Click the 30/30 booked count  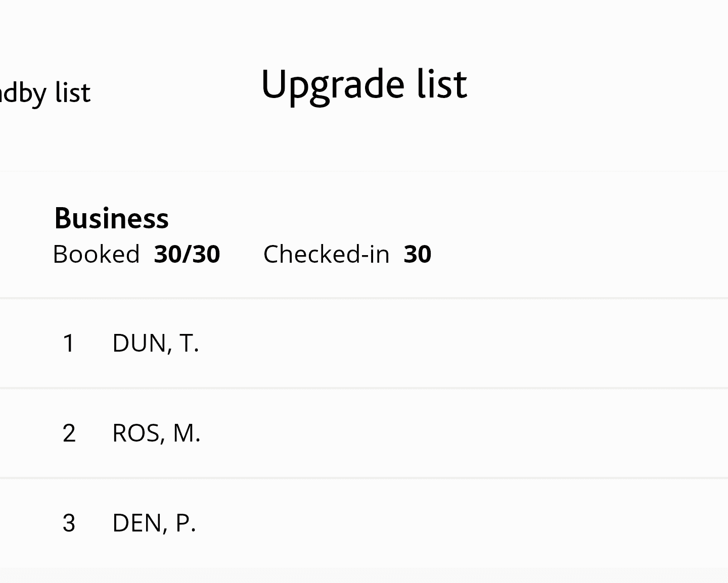187,254
